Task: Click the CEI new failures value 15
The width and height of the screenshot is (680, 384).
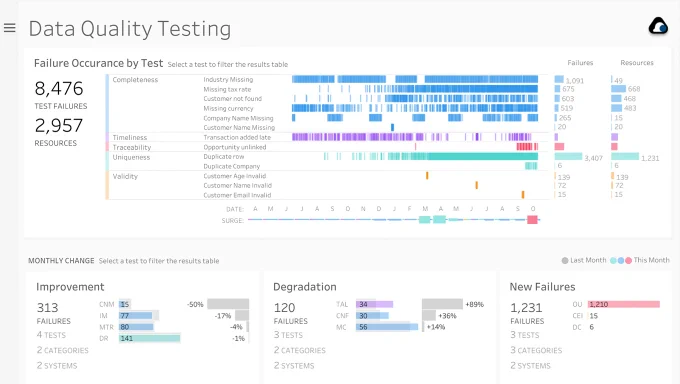Action: [x=594, y=316]
